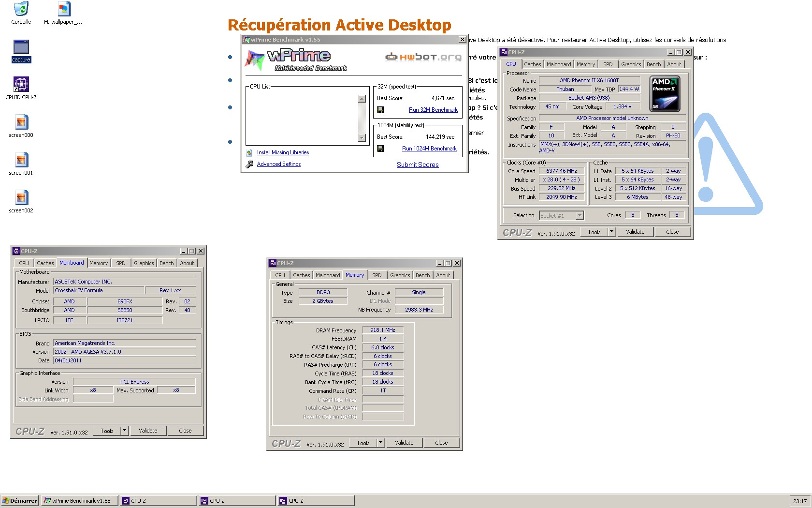Screen dimensions: 812x508
Task: Click the NB Frequency 2983.3 MHz value
Action: (x=419, y=310)
